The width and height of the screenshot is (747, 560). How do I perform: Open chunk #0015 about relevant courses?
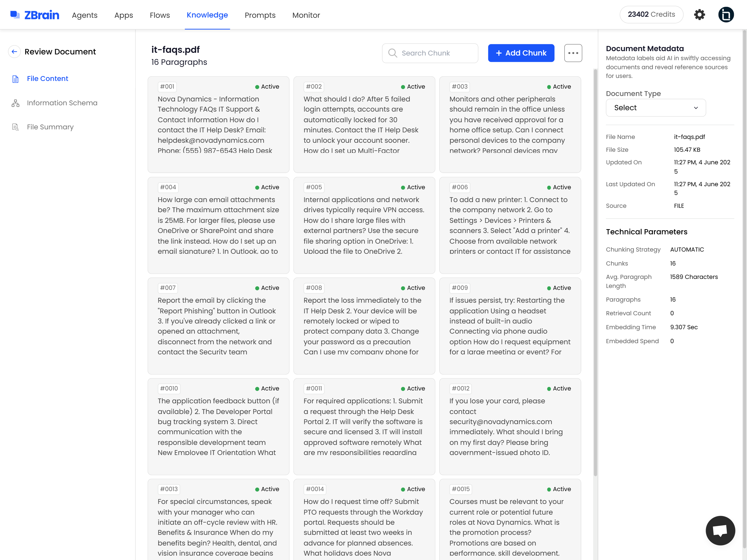(x=510, y=520)
